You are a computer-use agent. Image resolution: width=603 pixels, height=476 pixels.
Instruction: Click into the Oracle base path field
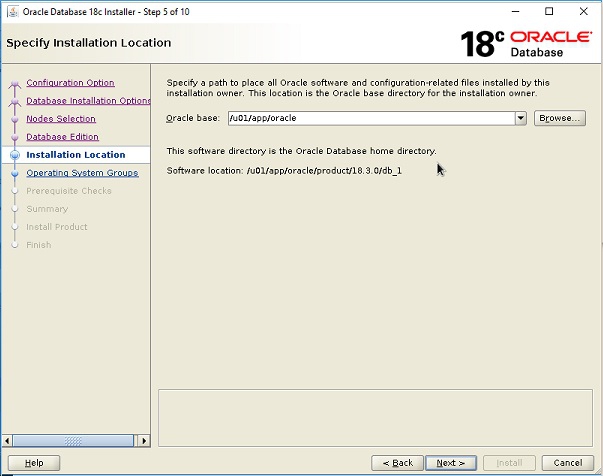pos(371,118)
